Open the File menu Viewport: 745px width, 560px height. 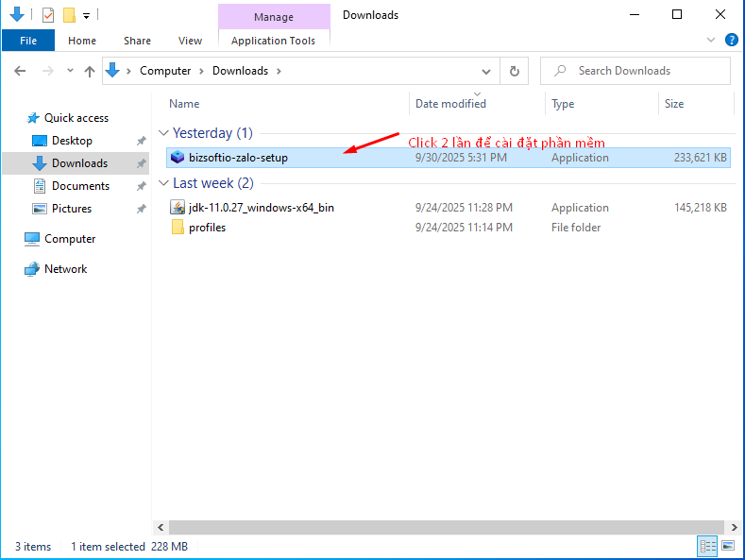tap(28, 41)
